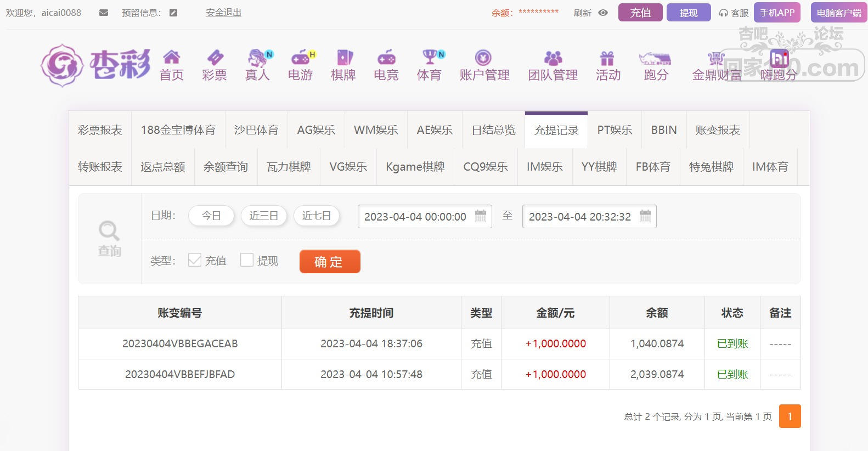
Task: Open the 体育 trophy icon
Action: [x=429, y=57]
